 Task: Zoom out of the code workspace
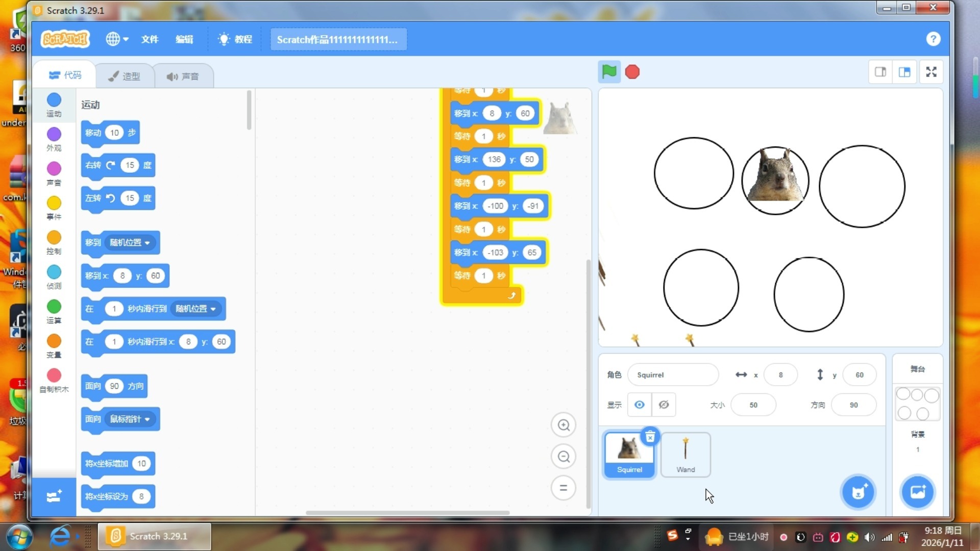(563, 457)
